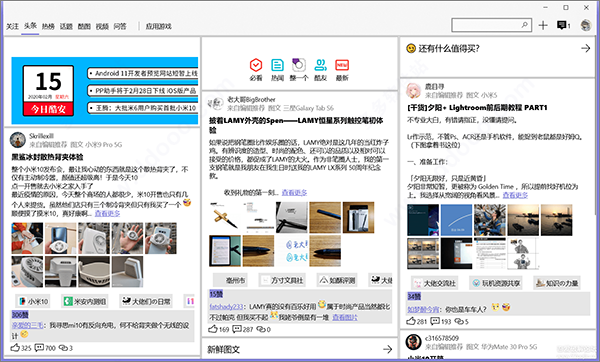Open the first sunset photo in the Lightroom post

[x=523, y=220]
